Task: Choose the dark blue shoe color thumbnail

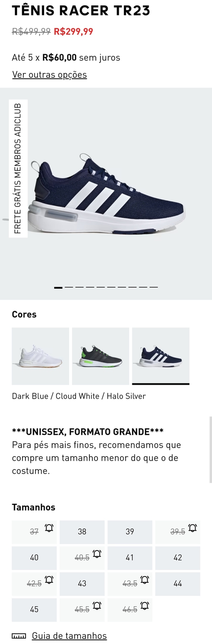Action: click(161, 356)
